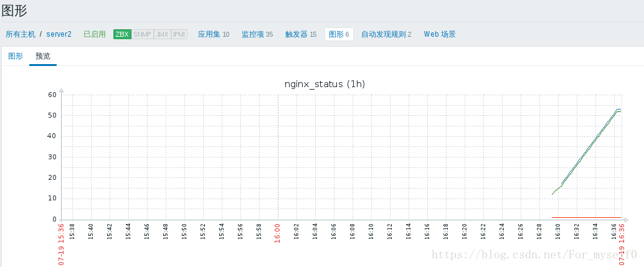Click the red flat data line
The image size is (644, 267).
pos(586,217)
